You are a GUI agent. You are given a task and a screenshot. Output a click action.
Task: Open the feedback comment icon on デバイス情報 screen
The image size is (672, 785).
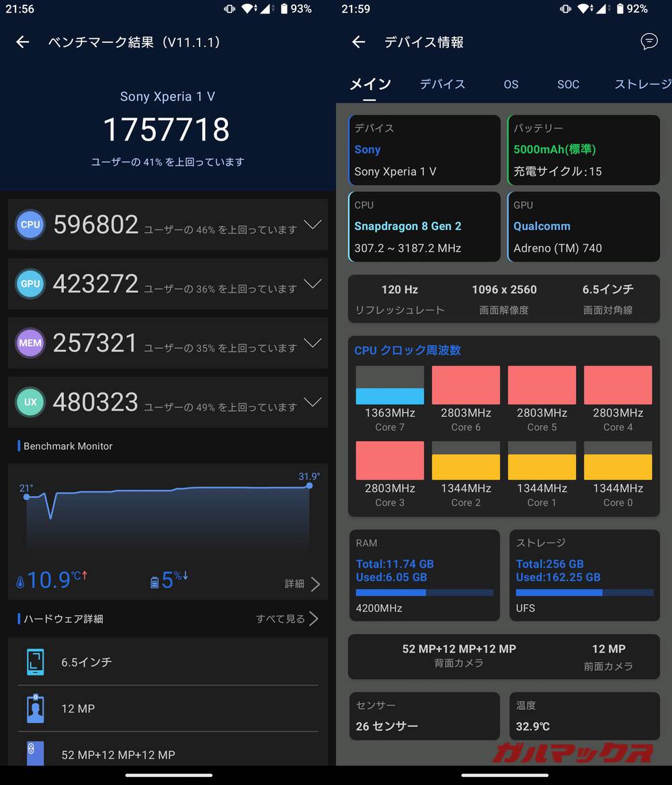point(648,42)
